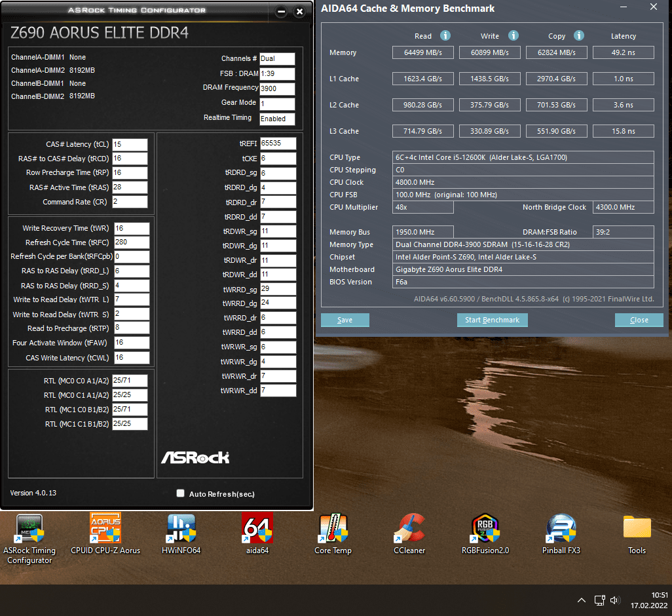Click the tWRRD_sg value field

(x=278, y=289)
